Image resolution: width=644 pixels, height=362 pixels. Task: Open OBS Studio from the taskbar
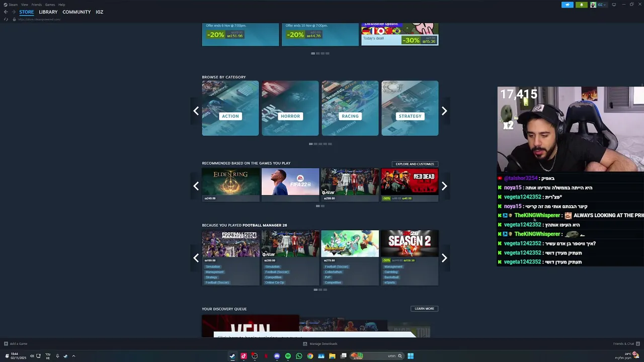[x=255, y=356]
